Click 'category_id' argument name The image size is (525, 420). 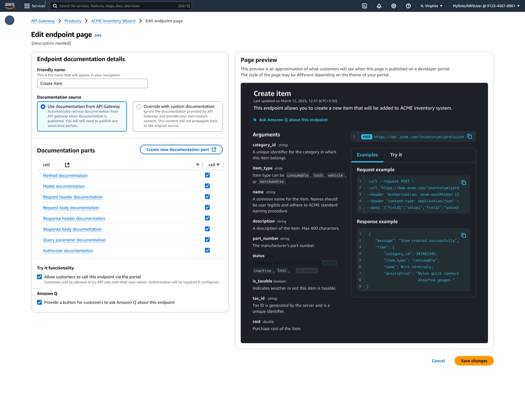(x=264, y=145)
